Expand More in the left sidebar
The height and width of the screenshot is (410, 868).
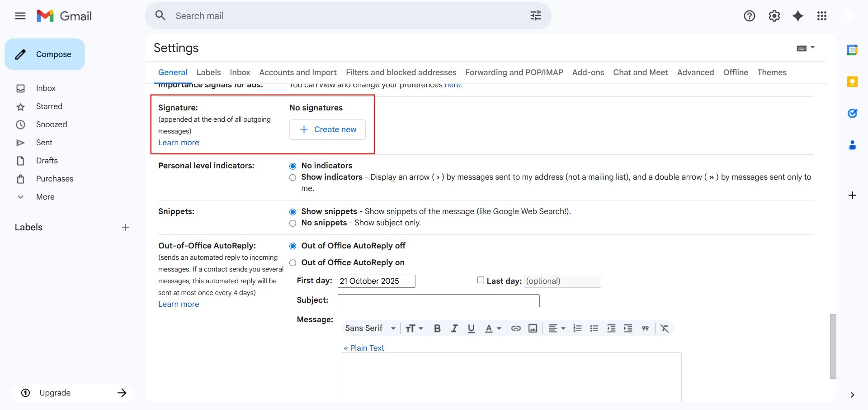[45, 197]
